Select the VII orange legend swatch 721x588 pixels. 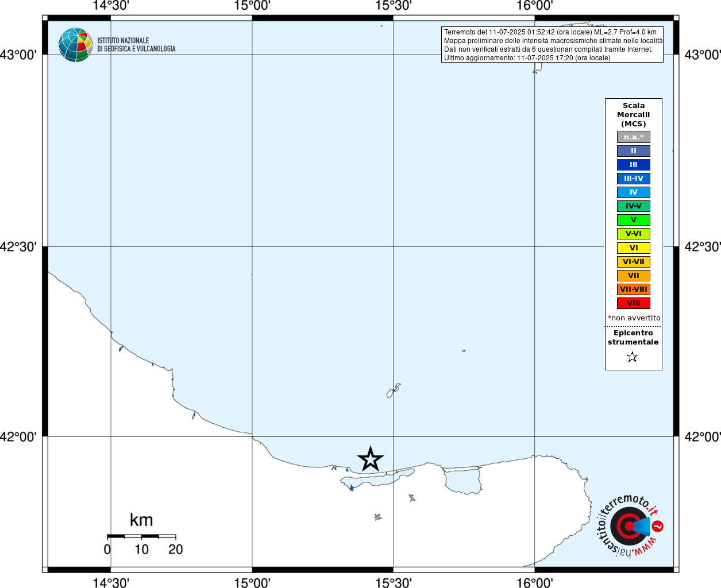click(x=634, y=276)
